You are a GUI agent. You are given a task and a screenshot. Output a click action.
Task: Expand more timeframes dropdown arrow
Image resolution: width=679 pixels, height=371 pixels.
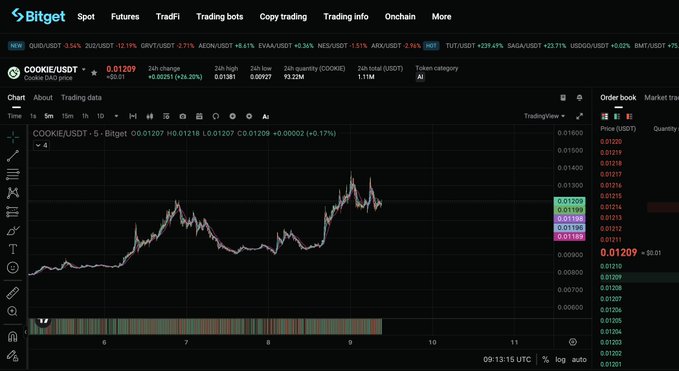point(116,116)
